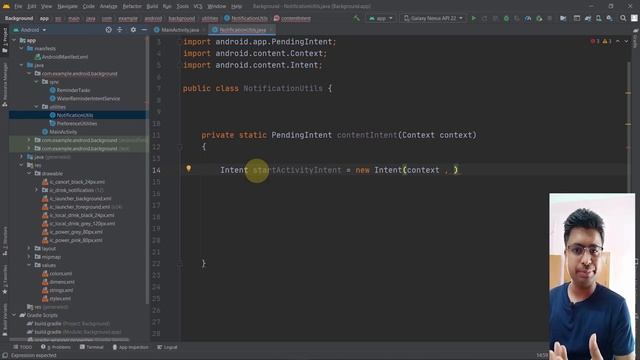
Task: Click the Android Studio logo icon
Action: 6,6
